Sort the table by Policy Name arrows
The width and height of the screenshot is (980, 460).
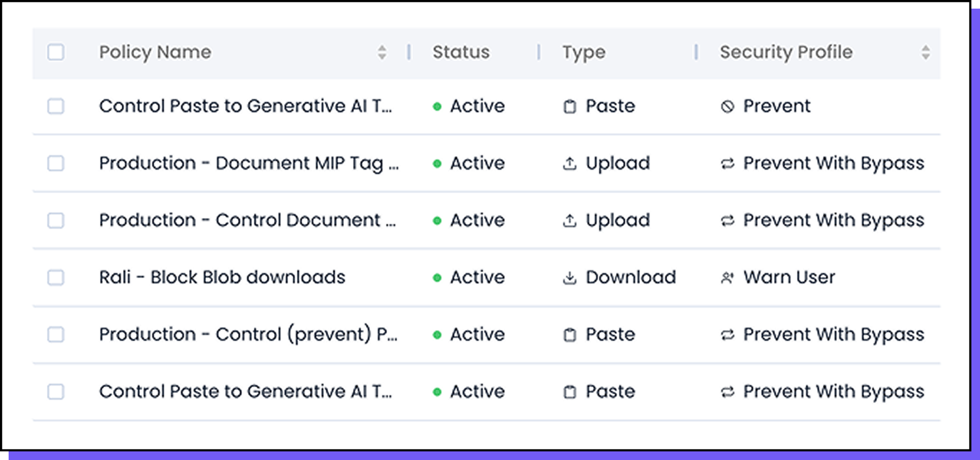pyautogui.click(x=382, y=52)
